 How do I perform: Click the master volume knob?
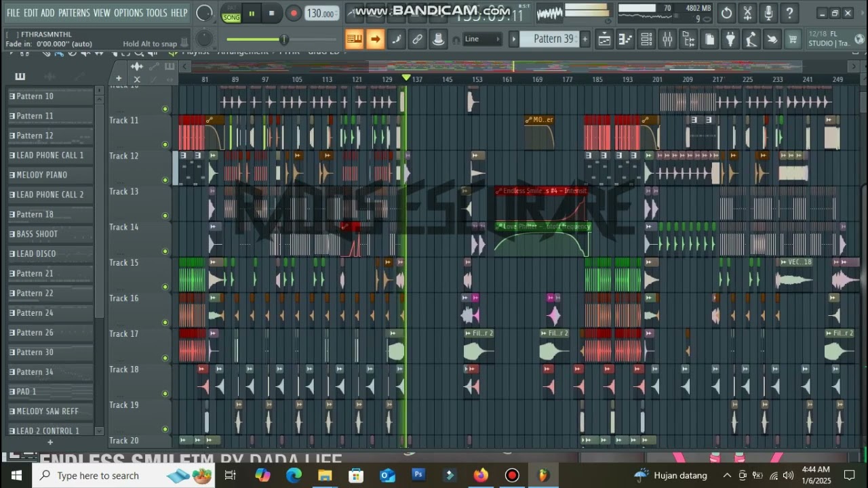[x=203, y=13]
